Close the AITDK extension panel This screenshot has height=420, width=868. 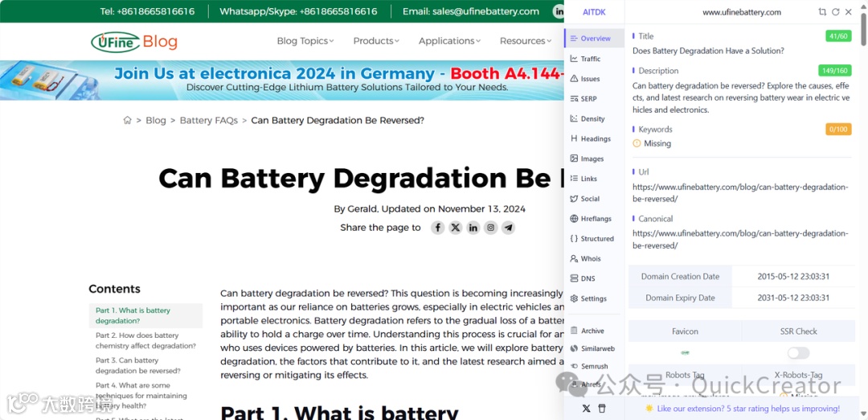848,11
